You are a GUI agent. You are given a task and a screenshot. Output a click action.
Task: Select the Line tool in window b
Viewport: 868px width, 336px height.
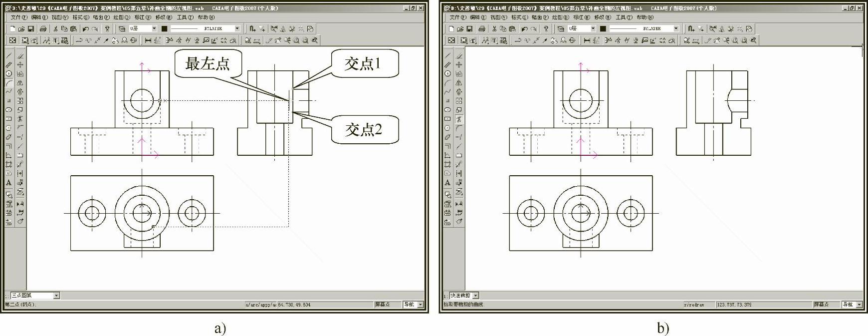447,55
